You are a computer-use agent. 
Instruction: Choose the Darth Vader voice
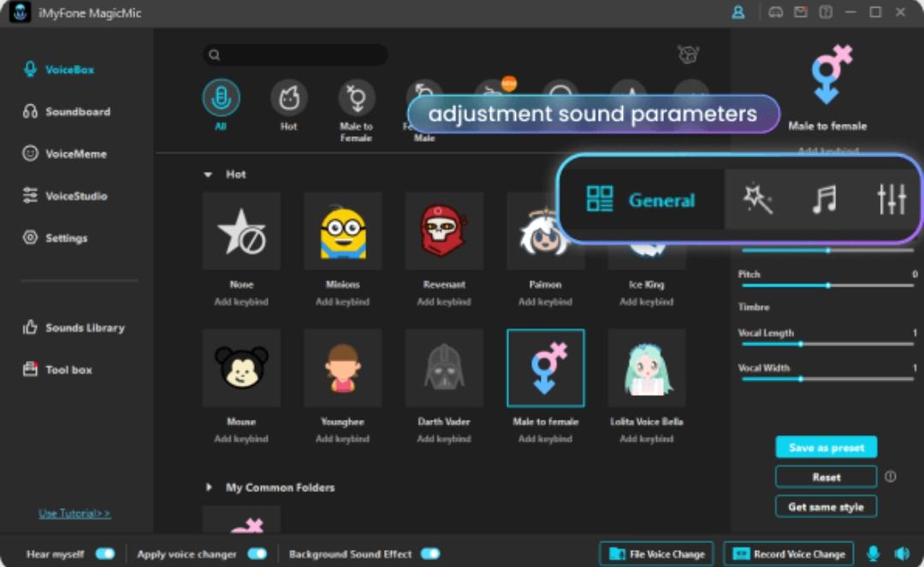click(x=444, y=368)
